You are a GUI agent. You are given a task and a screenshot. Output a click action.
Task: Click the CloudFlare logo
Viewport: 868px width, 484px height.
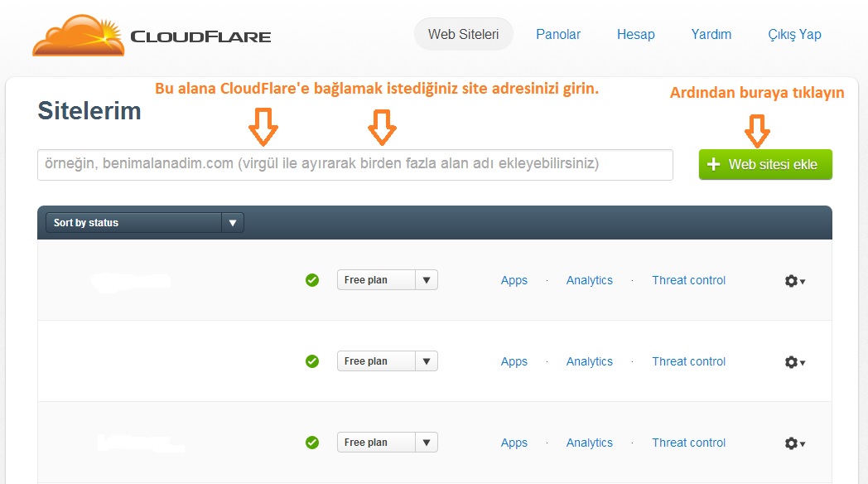click(152, 35)
